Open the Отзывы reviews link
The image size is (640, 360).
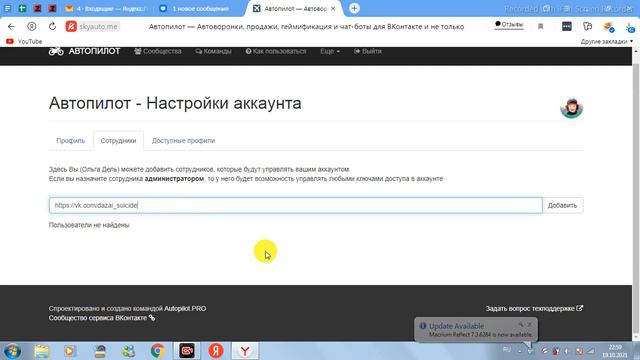tap(509, 25)
